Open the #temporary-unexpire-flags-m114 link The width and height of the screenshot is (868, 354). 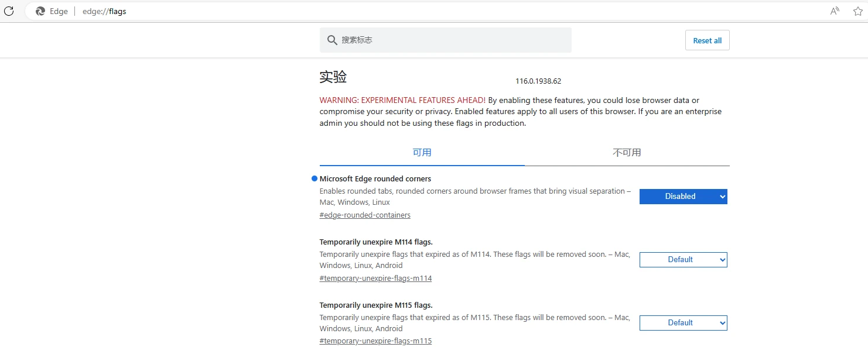pos(375,279)
